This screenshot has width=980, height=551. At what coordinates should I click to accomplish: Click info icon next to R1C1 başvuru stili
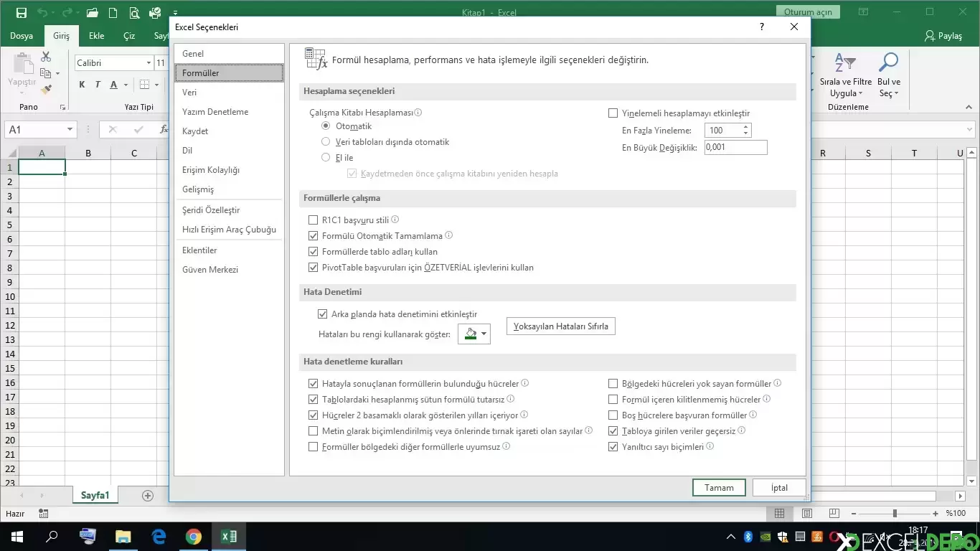(395, 220)
